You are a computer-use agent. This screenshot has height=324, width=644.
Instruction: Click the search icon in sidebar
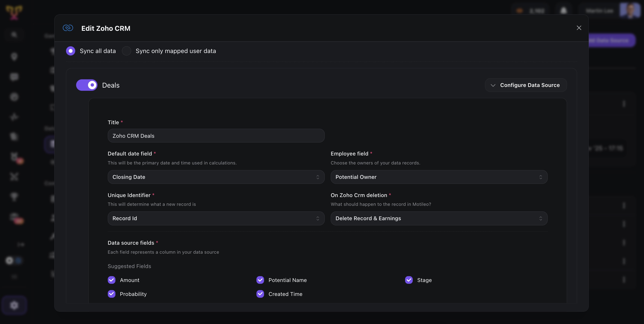[14, 35]
